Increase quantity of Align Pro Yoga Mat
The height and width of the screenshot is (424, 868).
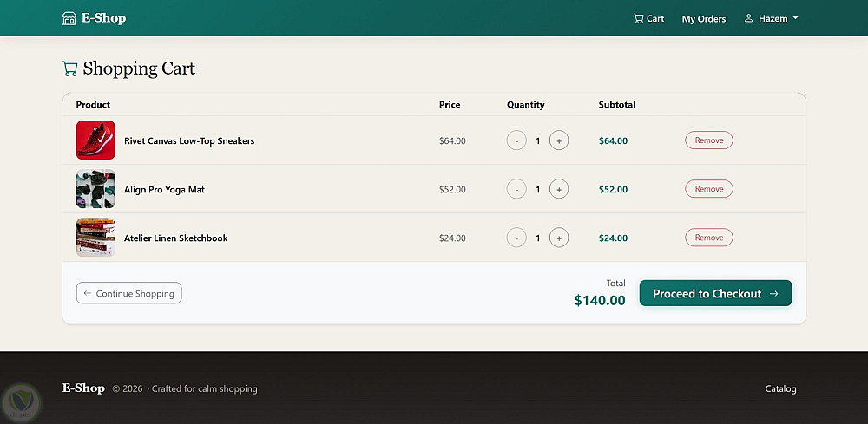click(559, 189)
